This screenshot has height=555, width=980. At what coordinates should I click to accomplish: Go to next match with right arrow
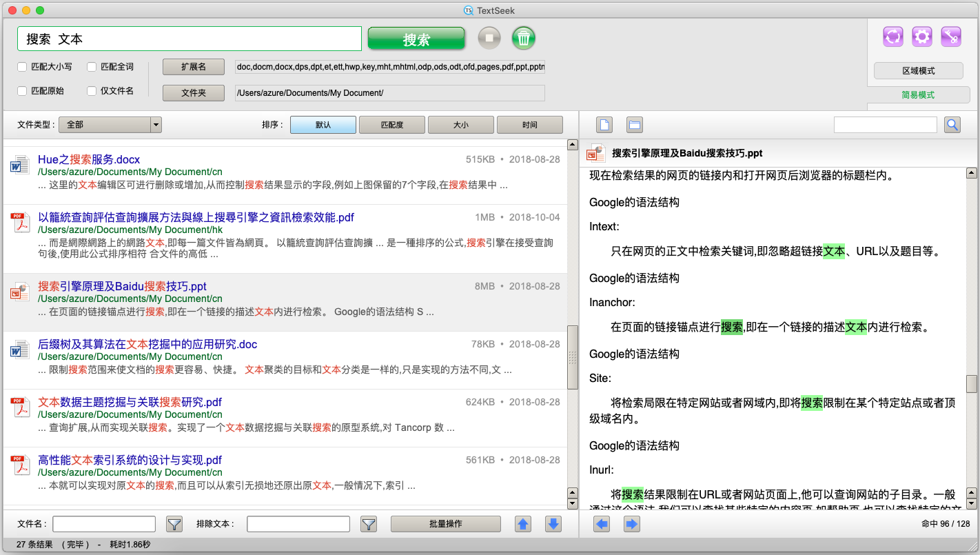[x=631, y=525]
